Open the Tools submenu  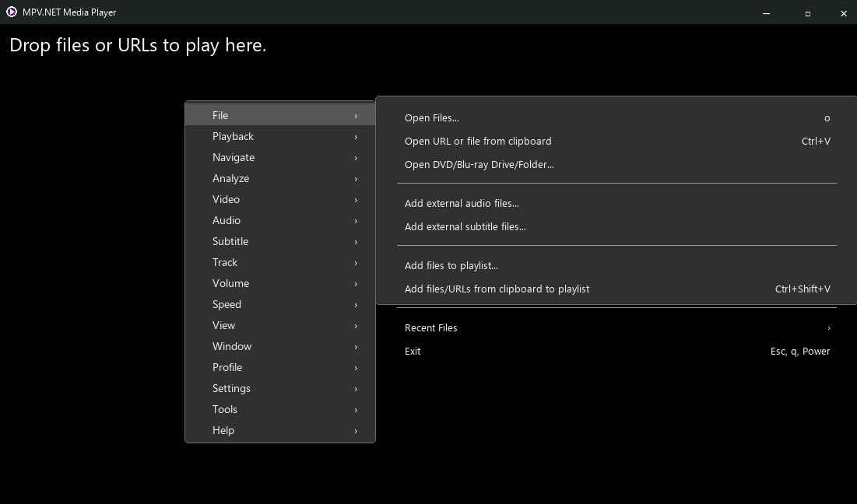[x=280, y=410]
